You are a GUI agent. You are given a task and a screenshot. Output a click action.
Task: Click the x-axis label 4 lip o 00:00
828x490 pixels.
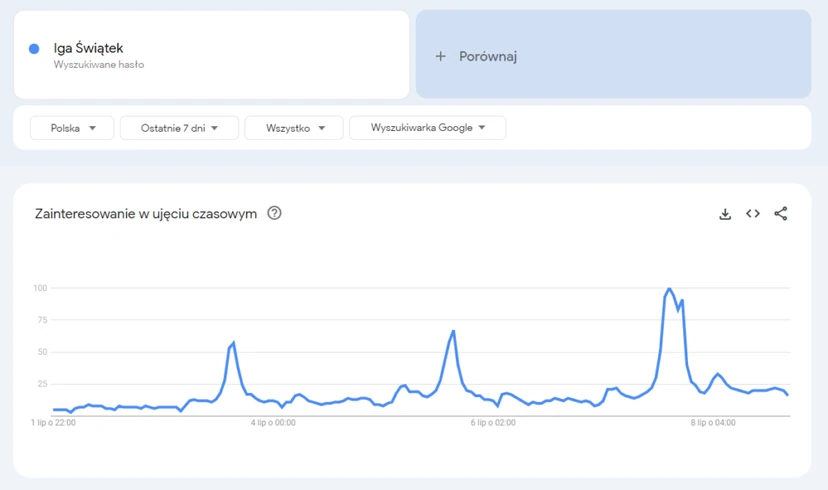click(273, 422)
